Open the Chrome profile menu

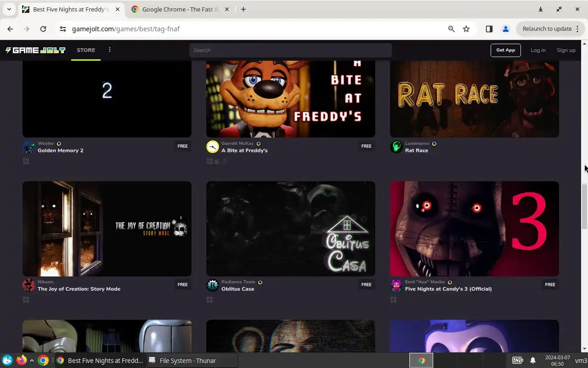point(506,29)
